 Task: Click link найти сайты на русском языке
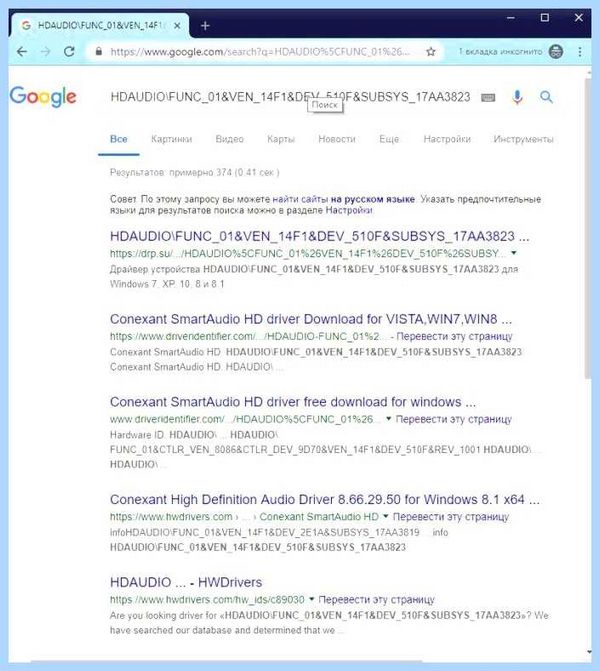tap(343, 199)
